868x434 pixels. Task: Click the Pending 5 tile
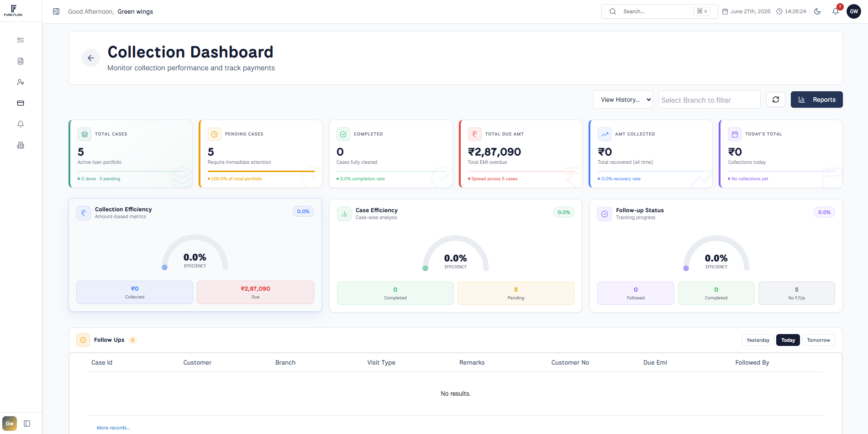tap(516, 293)
